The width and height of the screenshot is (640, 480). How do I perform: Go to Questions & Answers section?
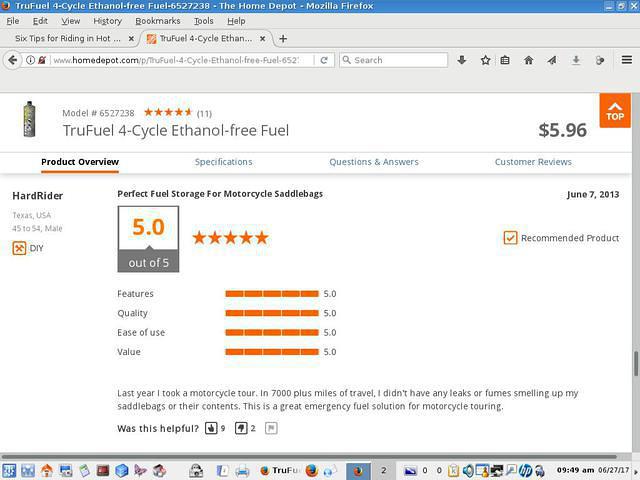(374, 162)
